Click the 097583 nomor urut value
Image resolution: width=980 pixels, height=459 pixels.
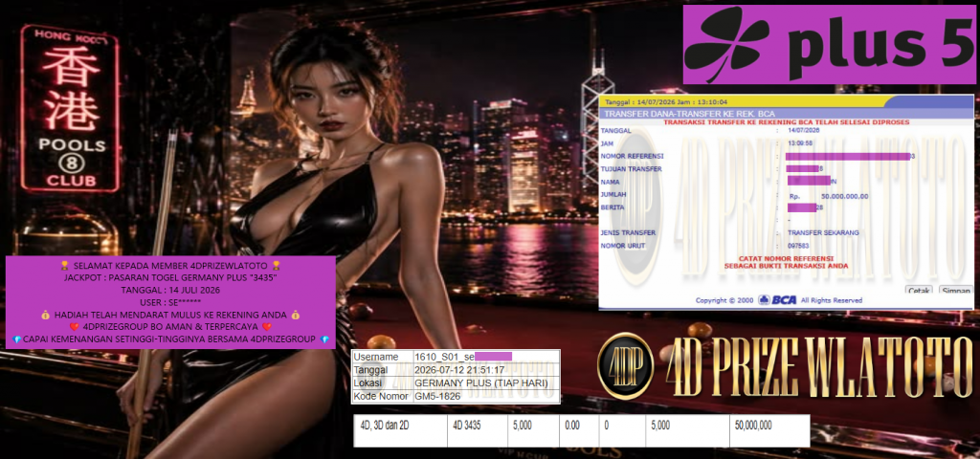tap(799, 246)
